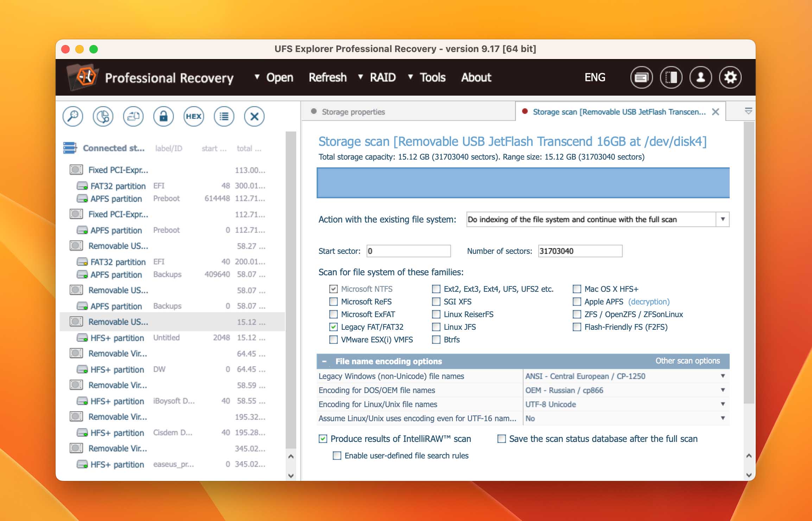Viewport: 812px width, 521px height.
Task: Select Removable Vir... 195.32 drive
Action: click(x=172, y=417)
